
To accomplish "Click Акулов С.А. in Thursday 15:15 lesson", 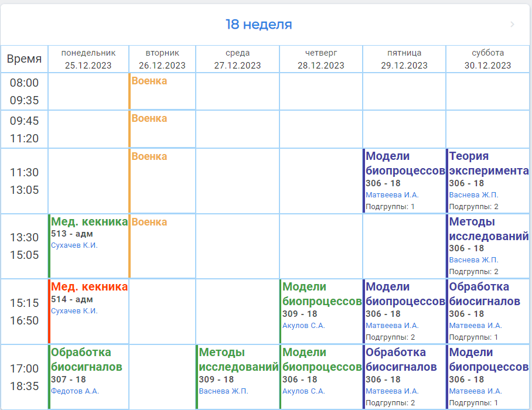I will pos(303,326).
